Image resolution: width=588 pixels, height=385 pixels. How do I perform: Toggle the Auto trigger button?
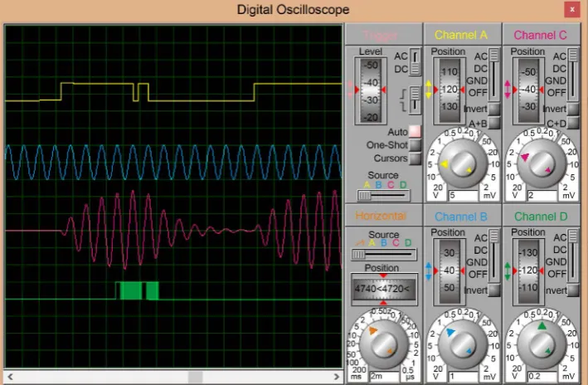tap(415, 131)
